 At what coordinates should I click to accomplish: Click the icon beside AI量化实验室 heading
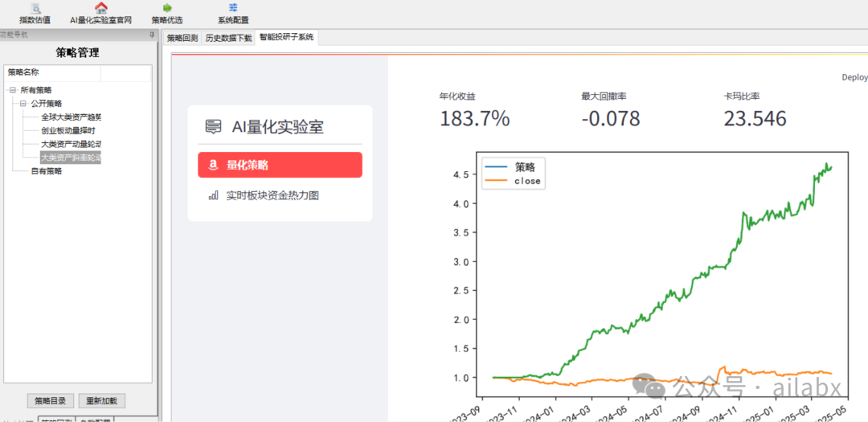[x=212, y=127]
